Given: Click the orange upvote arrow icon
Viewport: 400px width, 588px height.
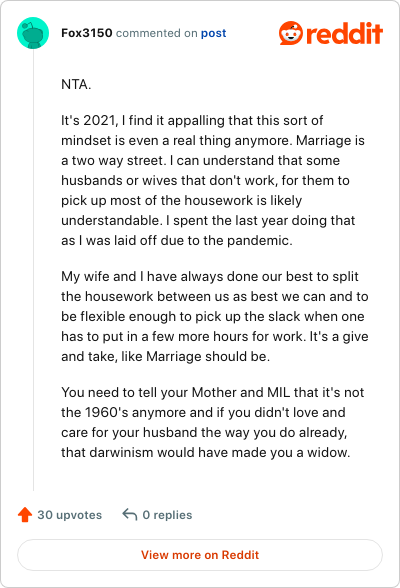Looking at the screenshot, I should [25, 514].
